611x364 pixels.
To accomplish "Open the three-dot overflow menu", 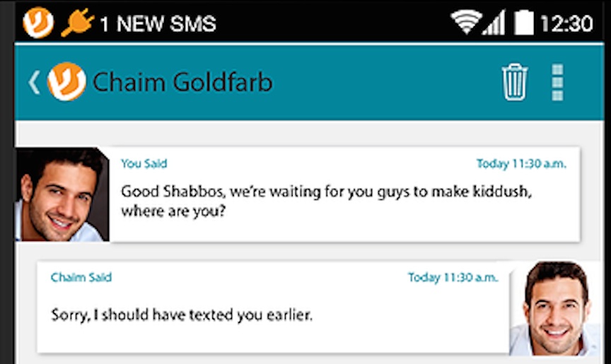I will 558,83.
